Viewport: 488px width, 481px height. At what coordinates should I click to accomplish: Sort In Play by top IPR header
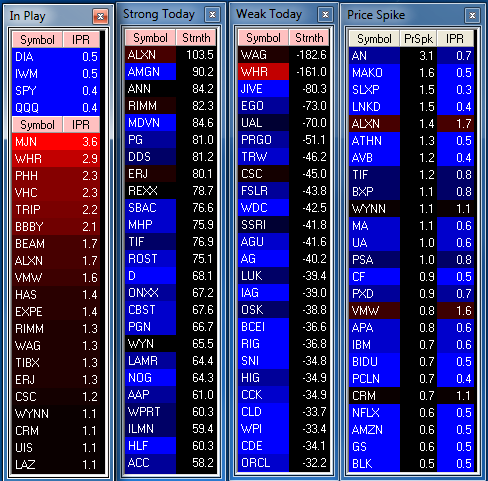tap(81, 40)
